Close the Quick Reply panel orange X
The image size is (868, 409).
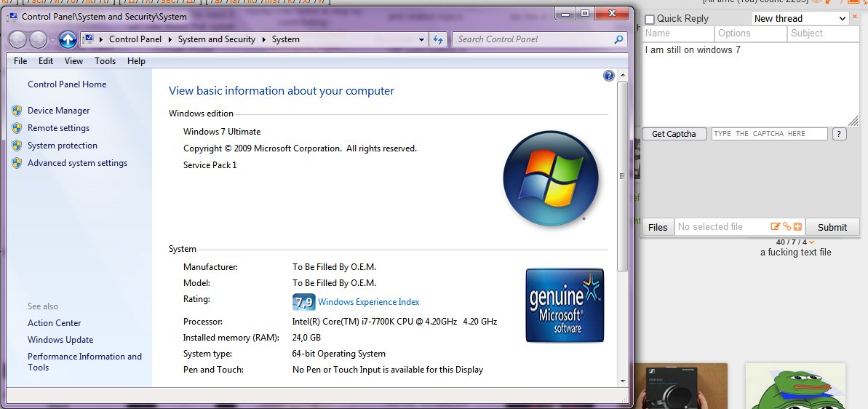pos(854,17)
